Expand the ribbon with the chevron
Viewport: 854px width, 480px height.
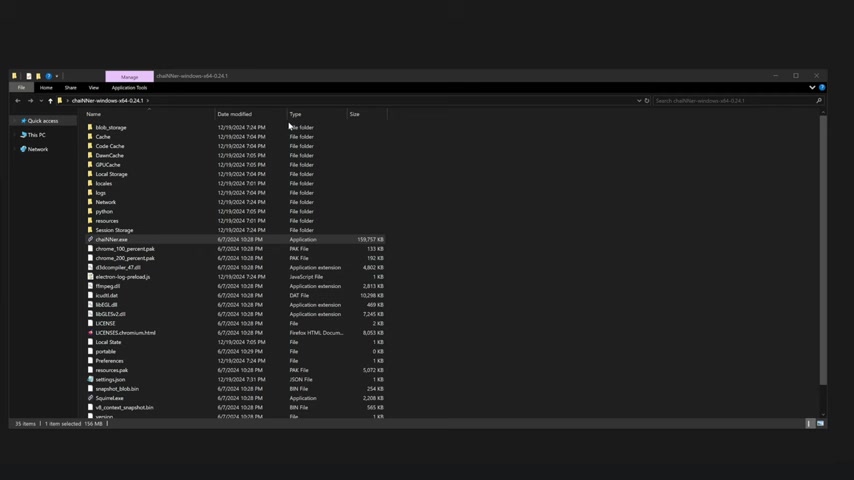click(x=812, y=88)
